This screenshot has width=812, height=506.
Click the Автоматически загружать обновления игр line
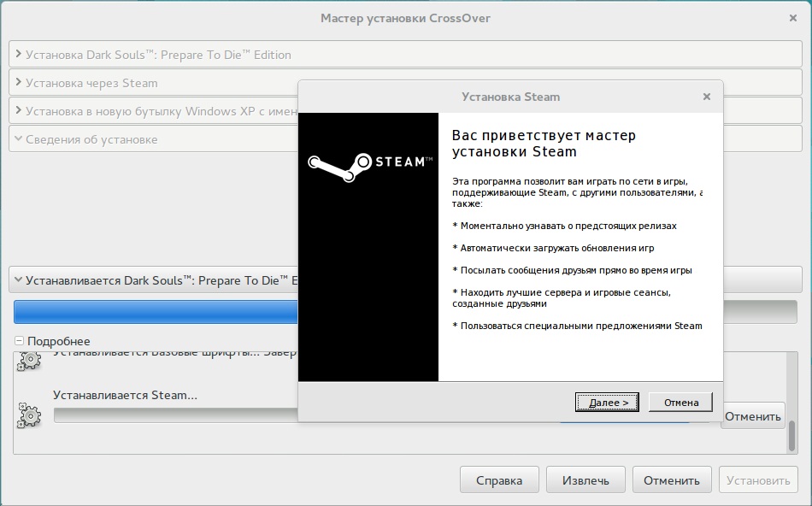pyautogui.click(x=553, y=248)
